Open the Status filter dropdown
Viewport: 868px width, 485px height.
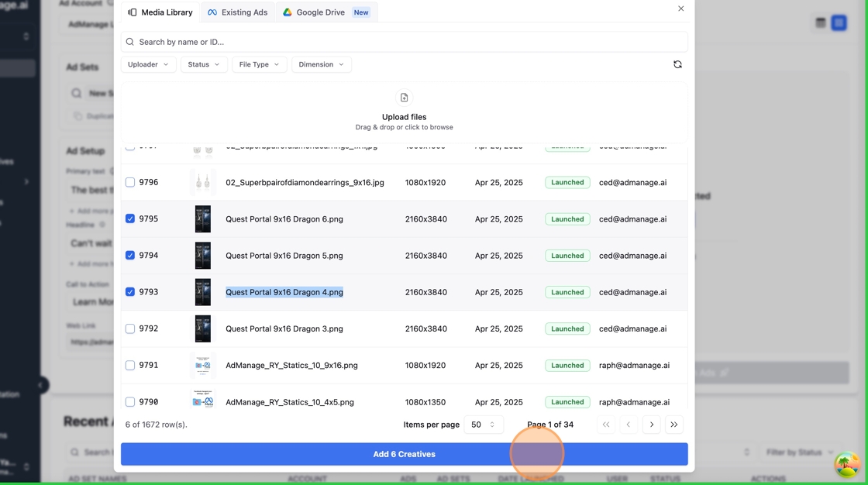[204, 64]
